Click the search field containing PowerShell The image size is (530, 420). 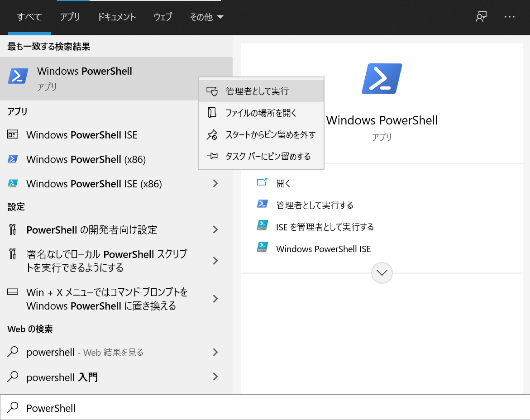(265, 407)
